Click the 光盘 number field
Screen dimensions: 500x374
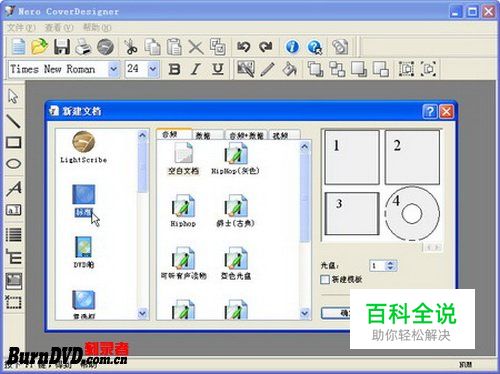point(378,266)
